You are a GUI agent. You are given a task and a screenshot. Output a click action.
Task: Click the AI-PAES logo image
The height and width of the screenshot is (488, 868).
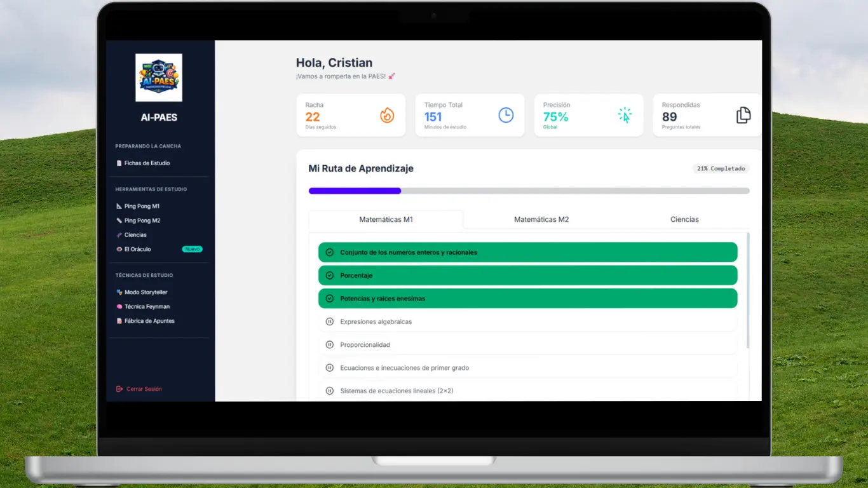[x=159, y=78]
